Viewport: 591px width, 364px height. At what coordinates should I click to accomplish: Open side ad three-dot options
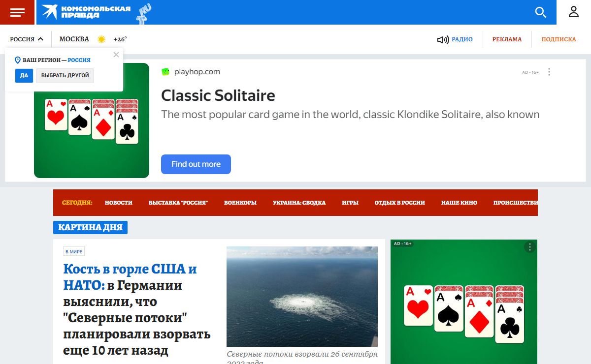pos(529,247)
